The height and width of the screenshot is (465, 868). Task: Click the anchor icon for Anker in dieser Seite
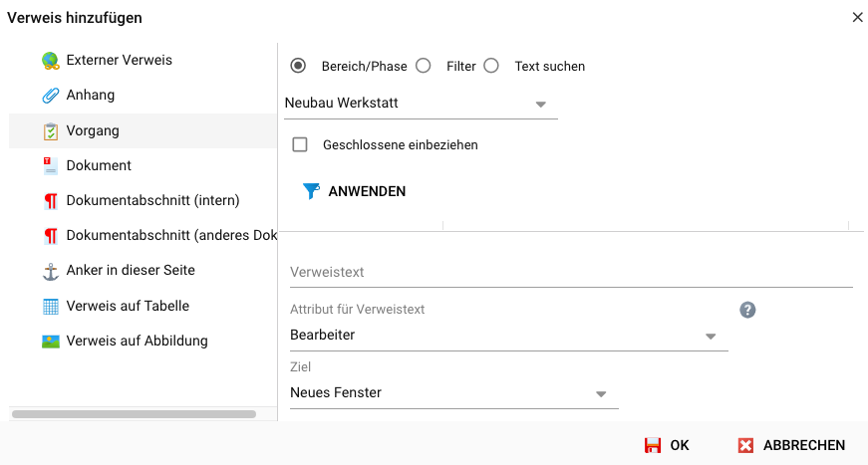[x=51, y=271]
